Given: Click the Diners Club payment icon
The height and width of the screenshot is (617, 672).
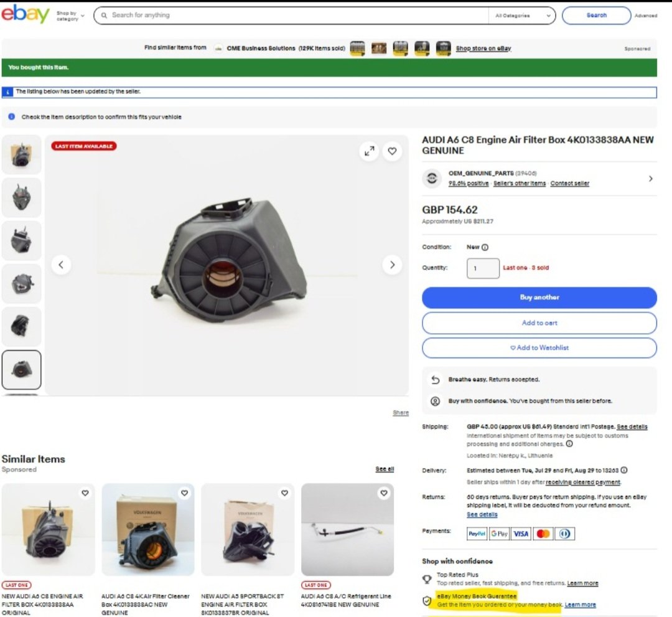Looking at the screenshot, I should (x=565, y=534).
